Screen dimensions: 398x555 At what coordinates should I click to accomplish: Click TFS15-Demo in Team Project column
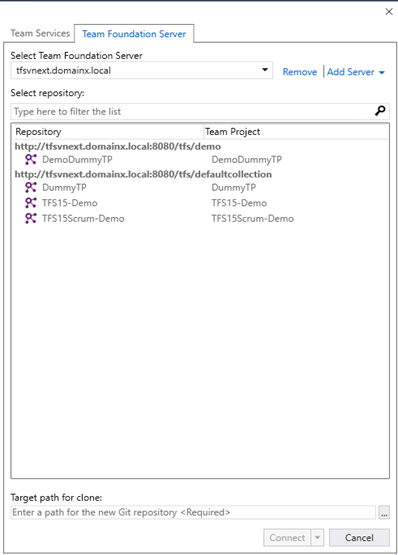point(239,203)
